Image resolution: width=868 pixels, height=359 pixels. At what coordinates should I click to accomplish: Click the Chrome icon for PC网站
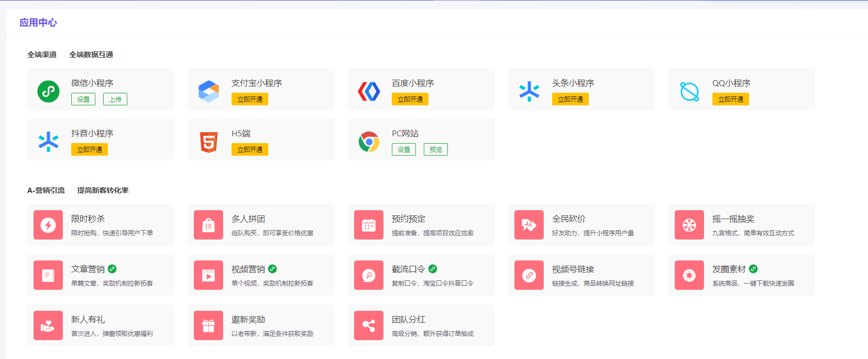click(369, 142)
